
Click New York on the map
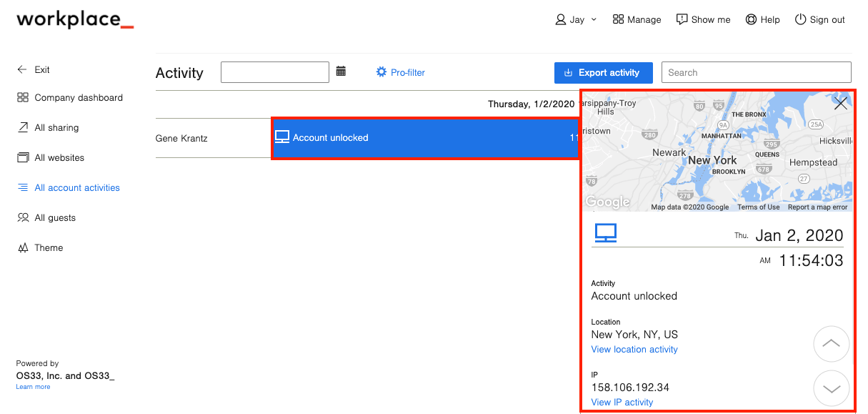click(712, 160)
